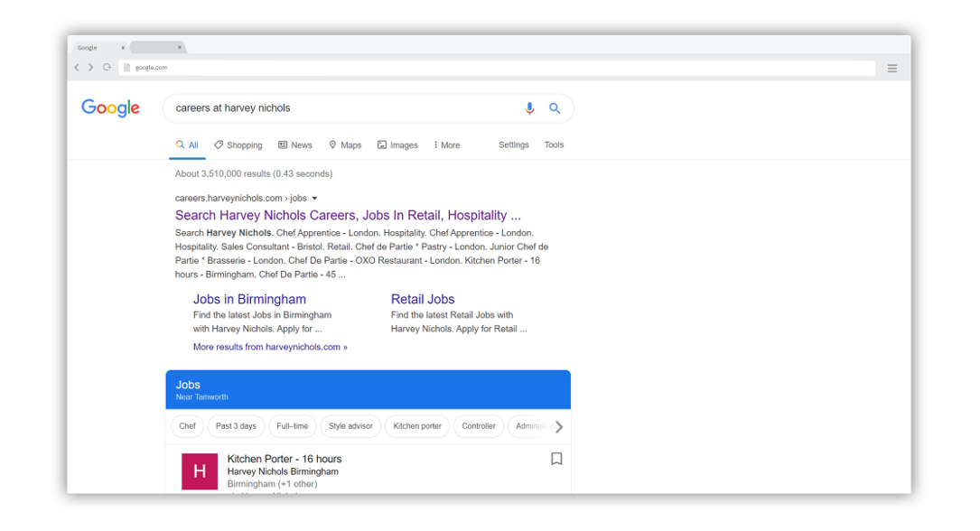Filter jobs by Style advisor chip
This screenshot has height=531, width=980.
click(350, 426)
